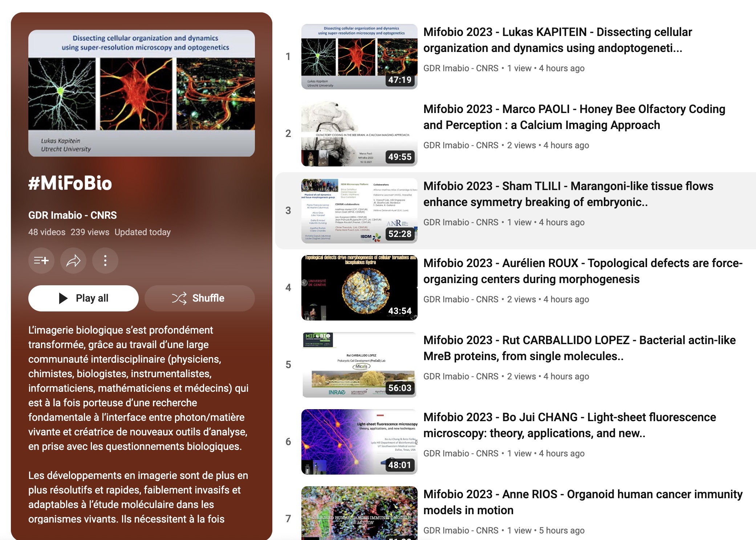Open the Anne RIOS video thumbnail
The height and width of the screenshot is (540, 756).
tap(359, 513)
